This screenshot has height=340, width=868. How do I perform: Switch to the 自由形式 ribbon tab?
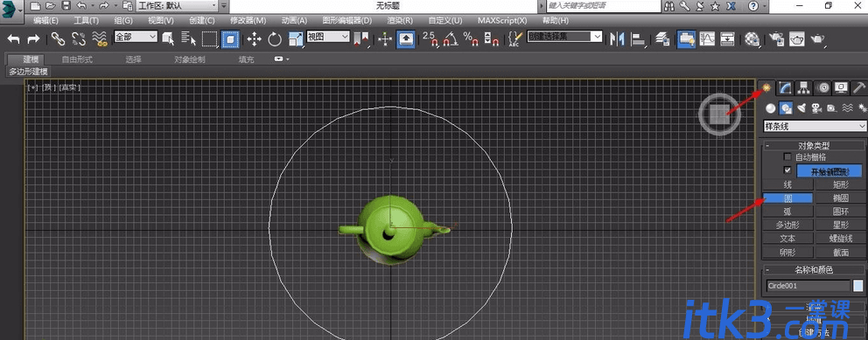click(77, 59)
